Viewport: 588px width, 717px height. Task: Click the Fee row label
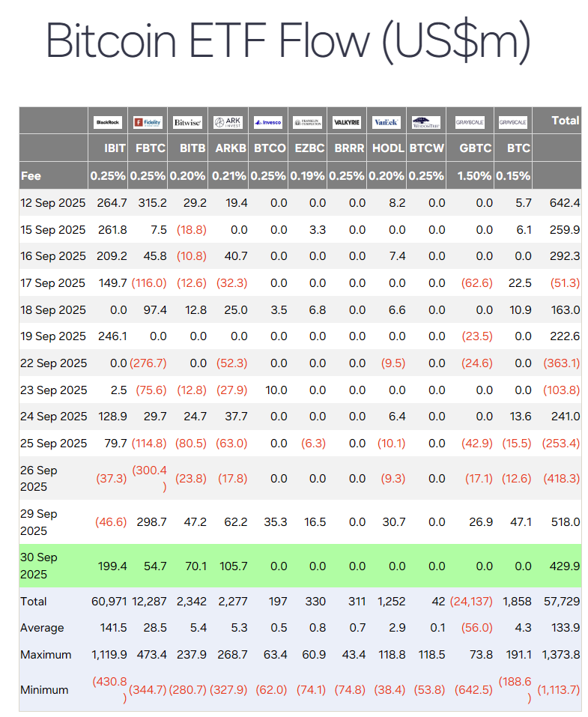[x=31, y=176]
